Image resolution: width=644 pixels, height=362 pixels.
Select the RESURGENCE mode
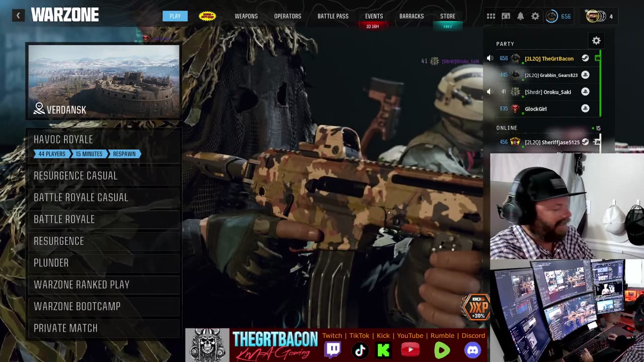tap(103, 241)
